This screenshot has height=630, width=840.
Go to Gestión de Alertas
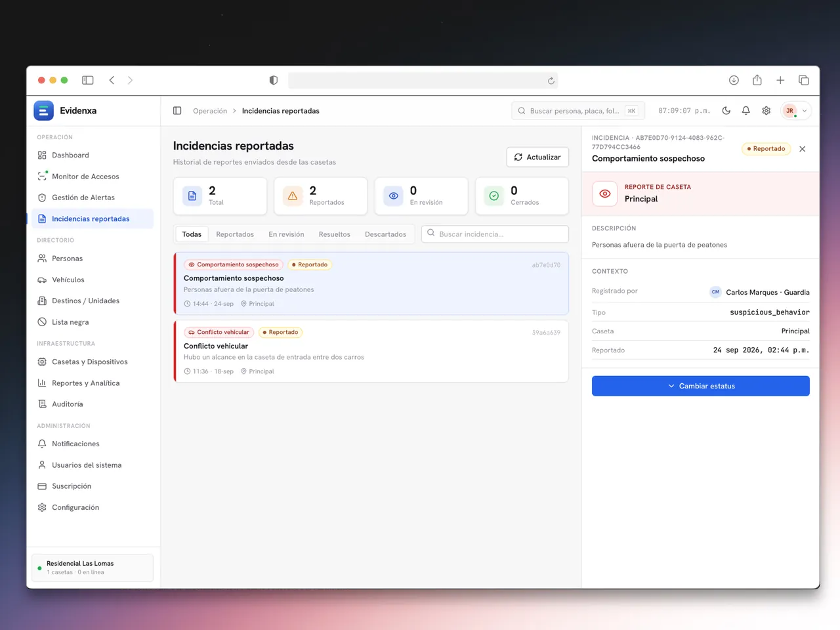[x=93, y=198]
